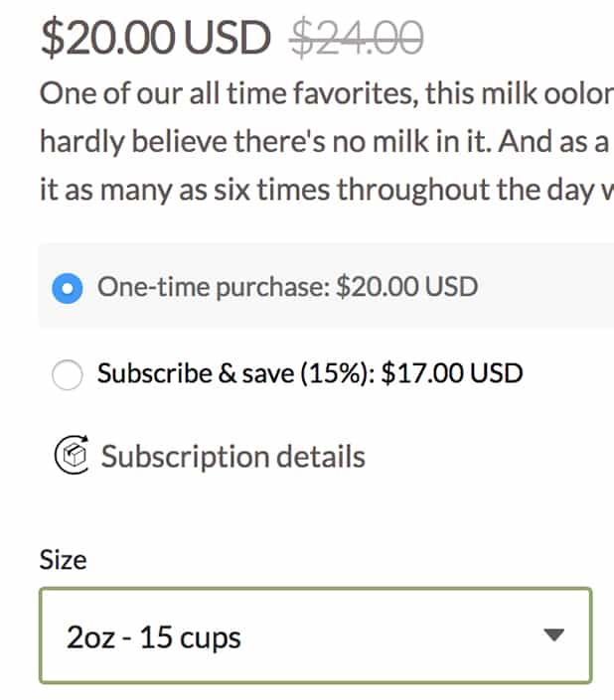614x700 pixels.
Task: Click the $20.00 USD one-time option price
Action: pyautogui.click(x=407, y=288)
